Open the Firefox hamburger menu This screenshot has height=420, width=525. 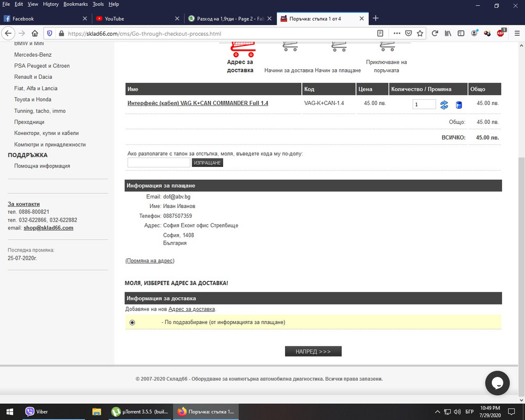(x=517, y=34)
